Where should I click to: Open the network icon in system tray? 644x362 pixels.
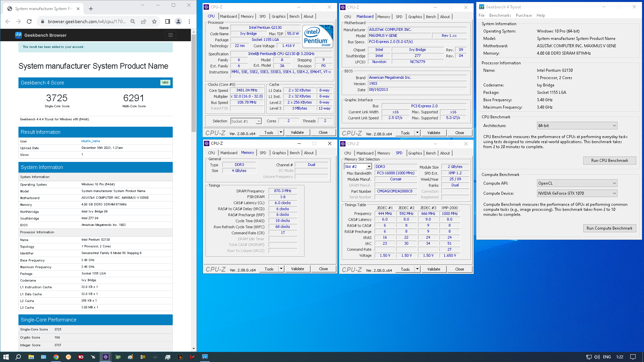click(589, 357)
